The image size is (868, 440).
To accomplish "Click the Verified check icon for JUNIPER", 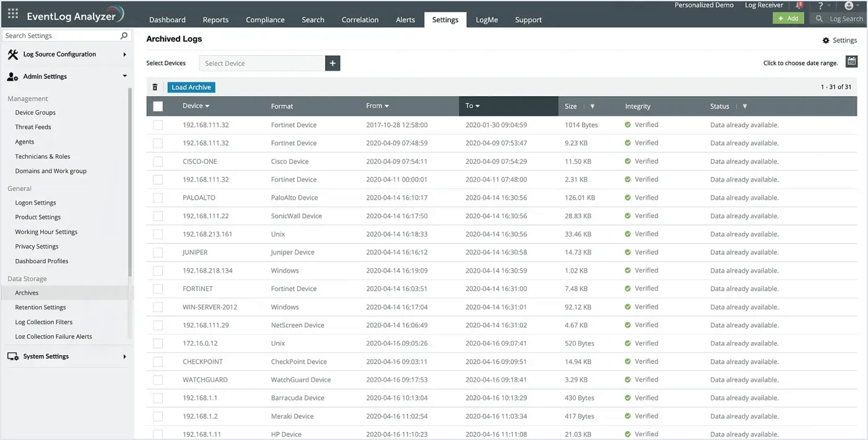I will click(x=628, y=252).
